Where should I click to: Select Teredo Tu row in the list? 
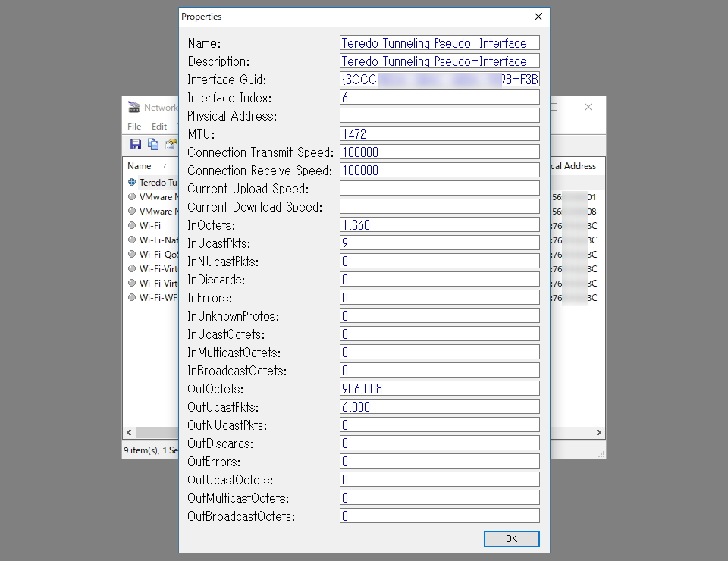tap(158, 183)
